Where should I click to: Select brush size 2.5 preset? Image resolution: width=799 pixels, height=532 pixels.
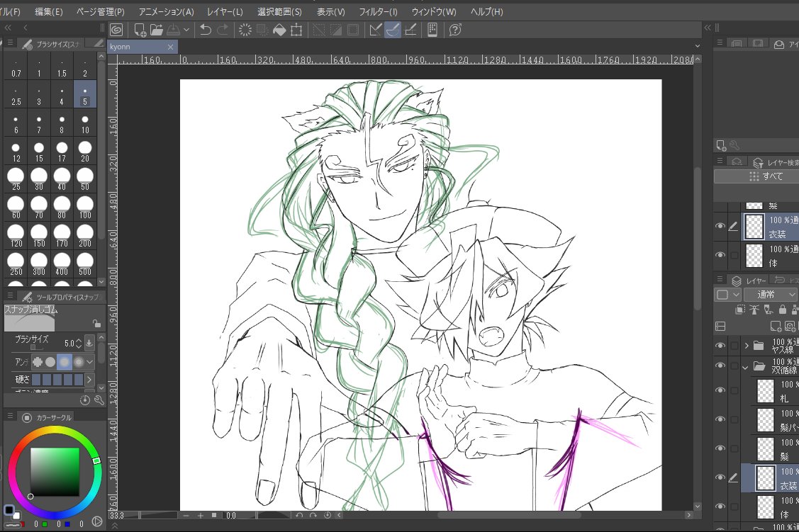pos(16,95)
